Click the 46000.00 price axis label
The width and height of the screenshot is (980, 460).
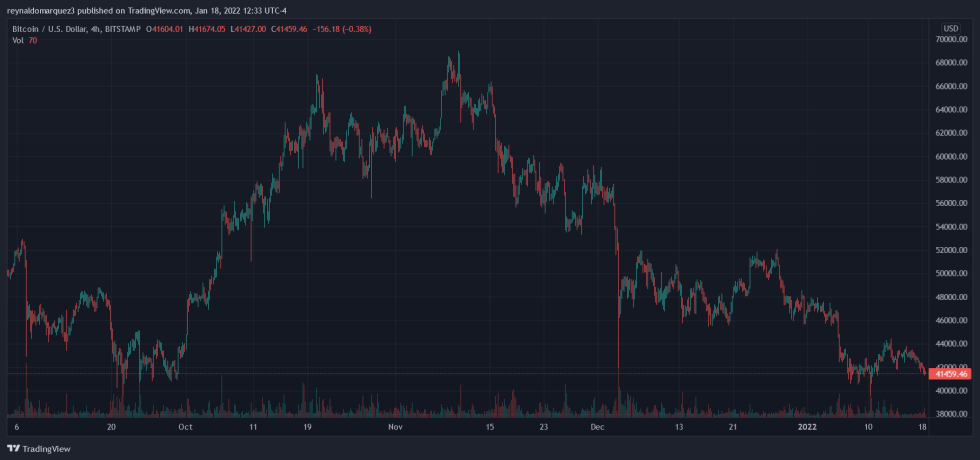(x=950, y=321)
